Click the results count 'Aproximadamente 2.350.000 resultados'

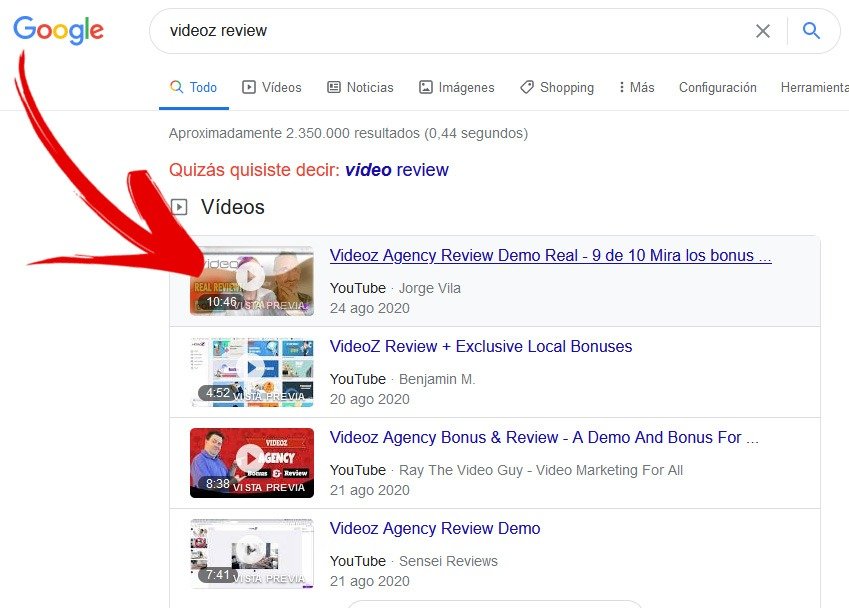click(294, 133)
